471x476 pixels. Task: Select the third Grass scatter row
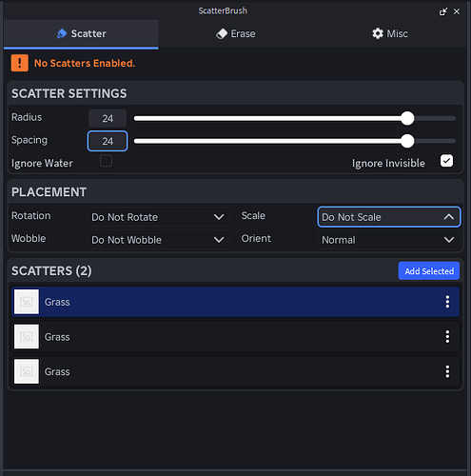236,371
